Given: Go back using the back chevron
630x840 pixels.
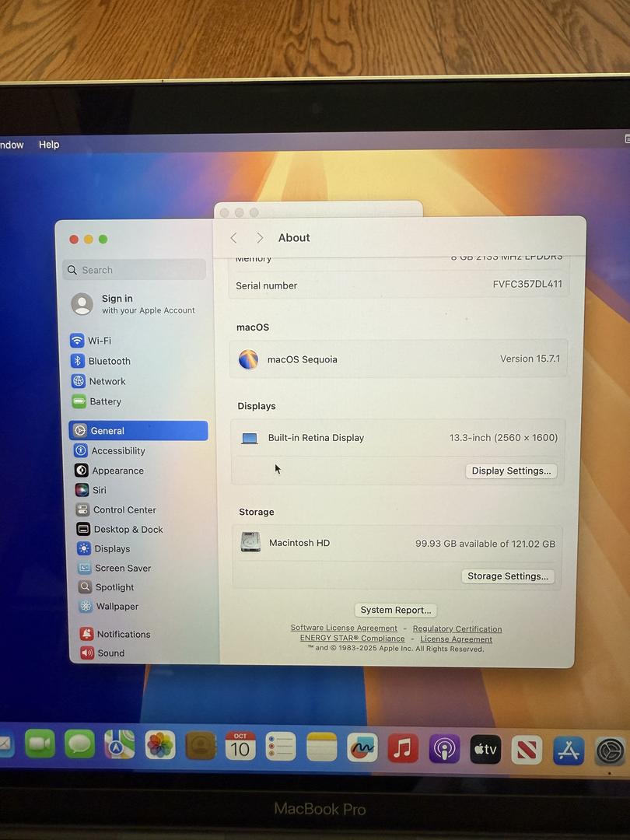Looking at the screenshot, I should pos(233,238).
